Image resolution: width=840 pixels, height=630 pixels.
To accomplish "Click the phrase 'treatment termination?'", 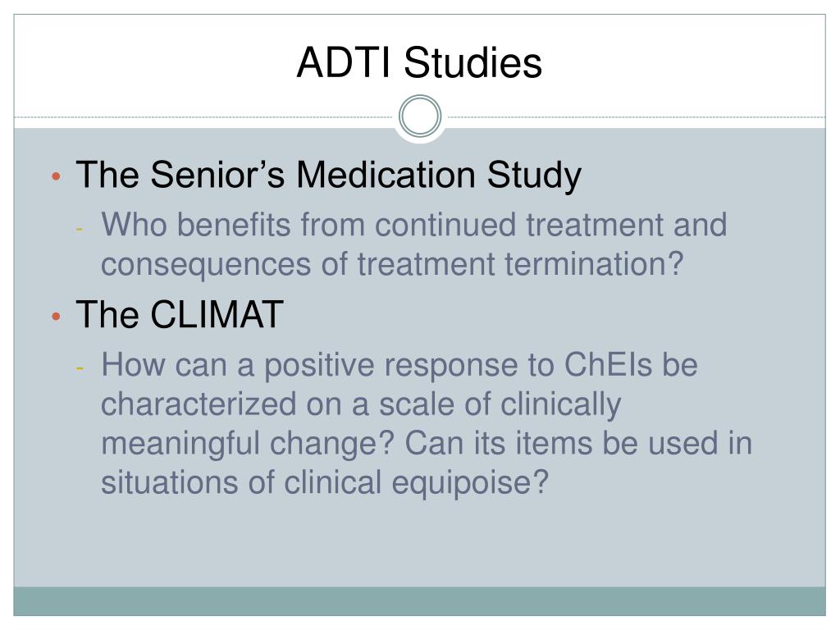I will (520, 264).
